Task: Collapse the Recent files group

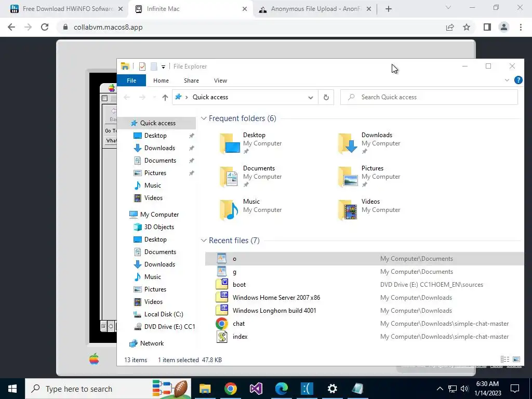Action: (x=204, y=240)
